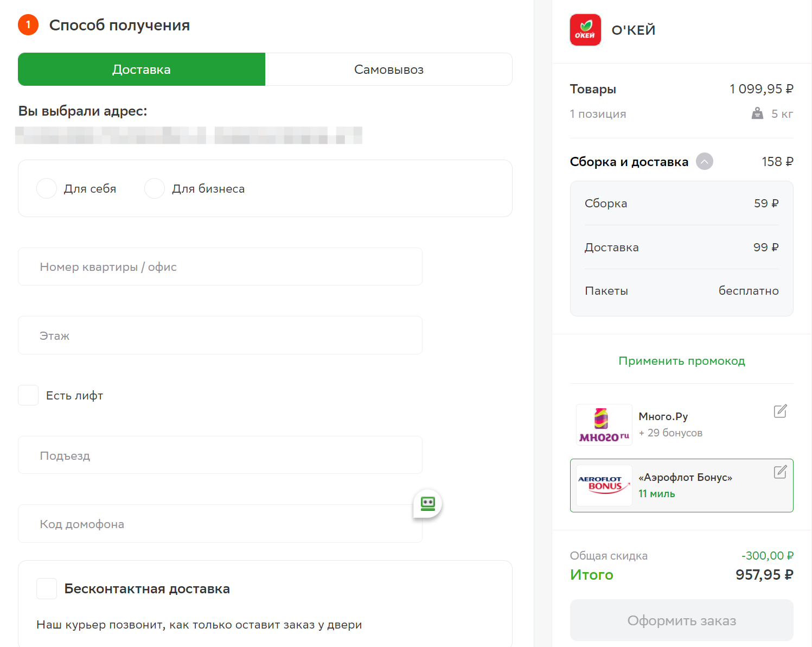
Task: Click the Этаж input field
Action: (220, 335)
